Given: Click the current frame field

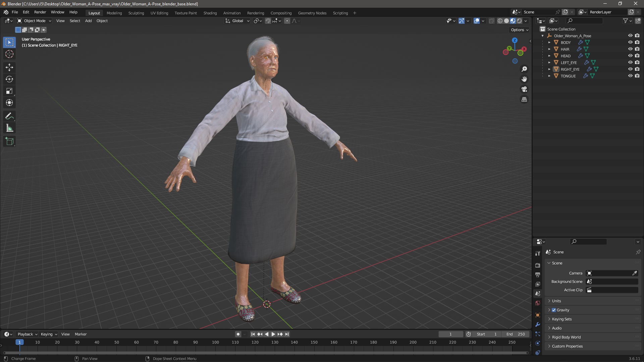Looking at the screenshot, I should coord(450,334).
